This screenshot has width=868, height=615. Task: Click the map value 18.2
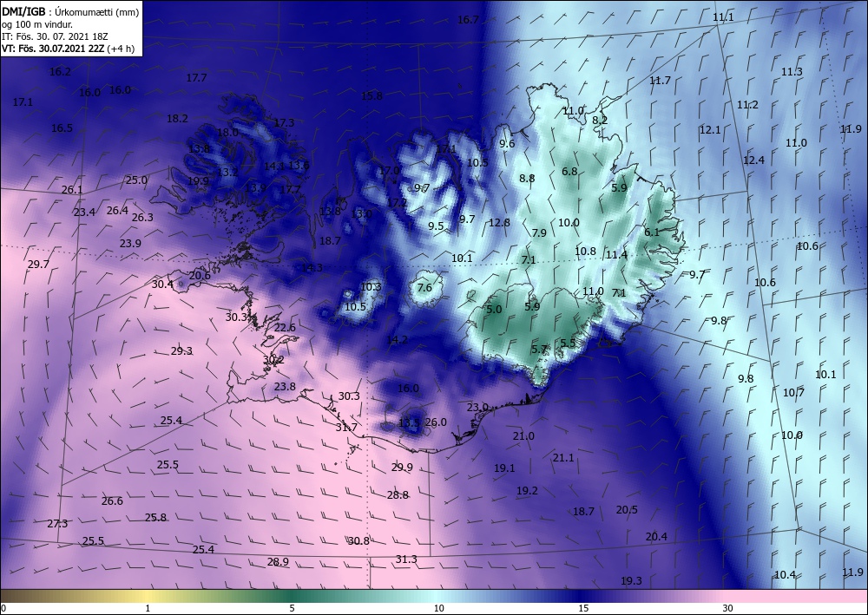(x=177, y=118)
